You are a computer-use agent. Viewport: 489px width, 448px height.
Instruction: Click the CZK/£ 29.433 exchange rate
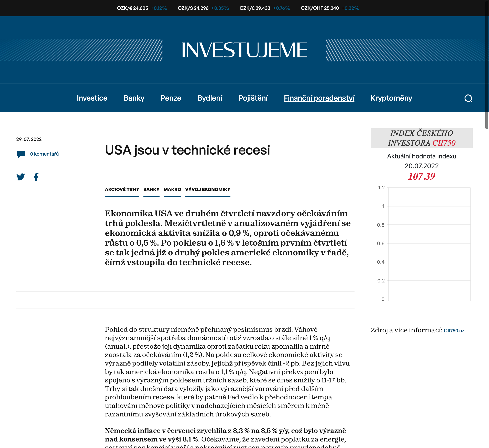(255, 8)
